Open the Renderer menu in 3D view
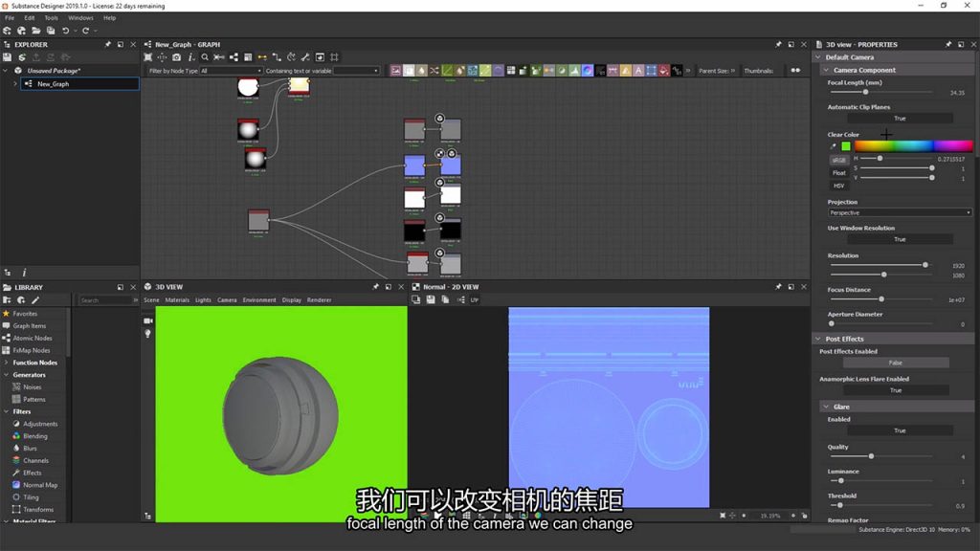980x551 pixels. click(x=319, y=299)
